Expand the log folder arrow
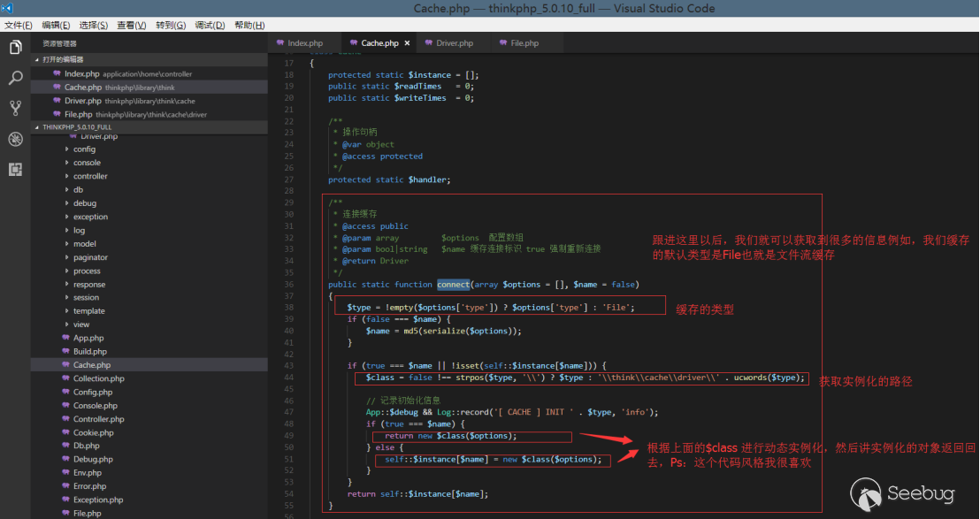Image resolution: width=980 pixels, height=519 pixels. [x=67, y=231]
